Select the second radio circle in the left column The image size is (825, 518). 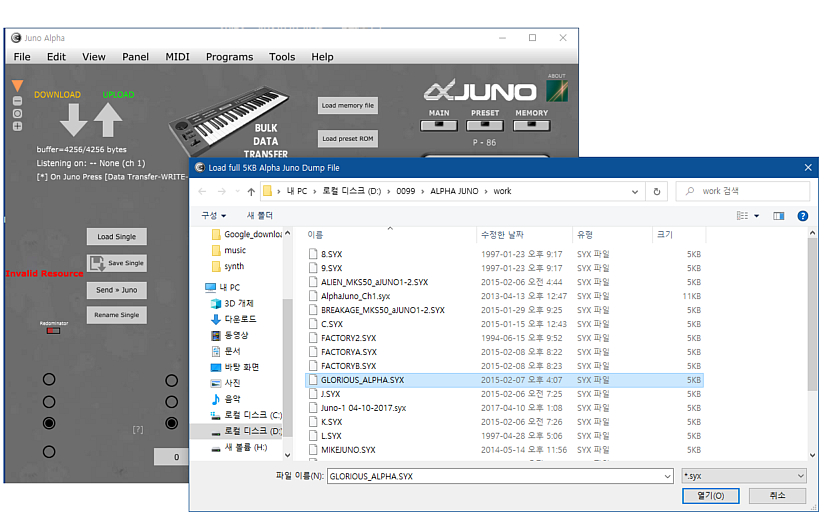point(49,402)
